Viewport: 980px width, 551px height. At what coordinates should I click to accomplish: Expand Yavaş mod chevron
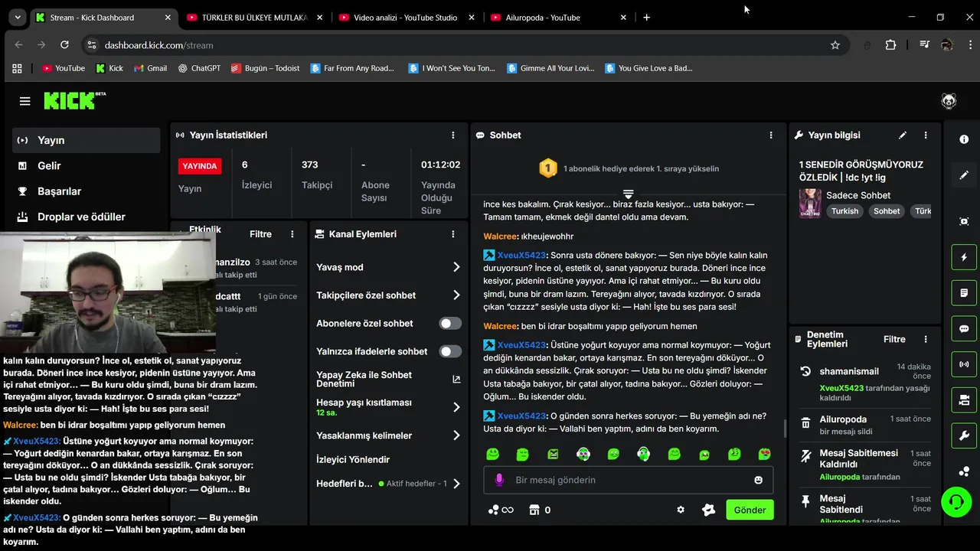click(x=456, y=267)
